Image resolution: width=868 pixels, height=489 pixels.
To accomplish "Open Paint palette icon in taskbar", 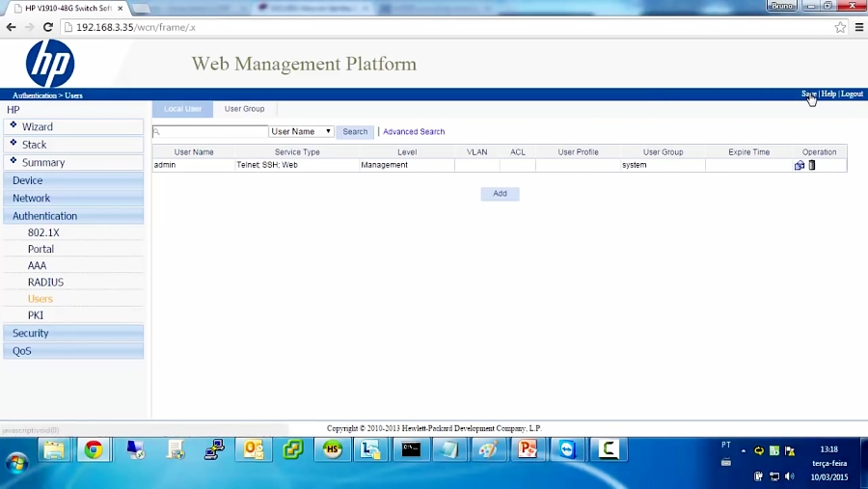I will pos(488,449).
